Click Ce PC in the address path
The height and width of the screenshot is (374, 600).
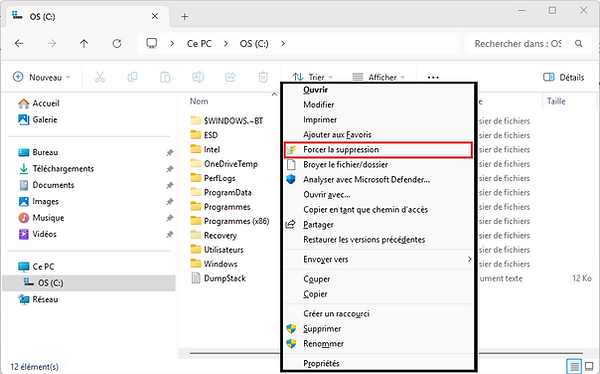click(x=199, y=44)
